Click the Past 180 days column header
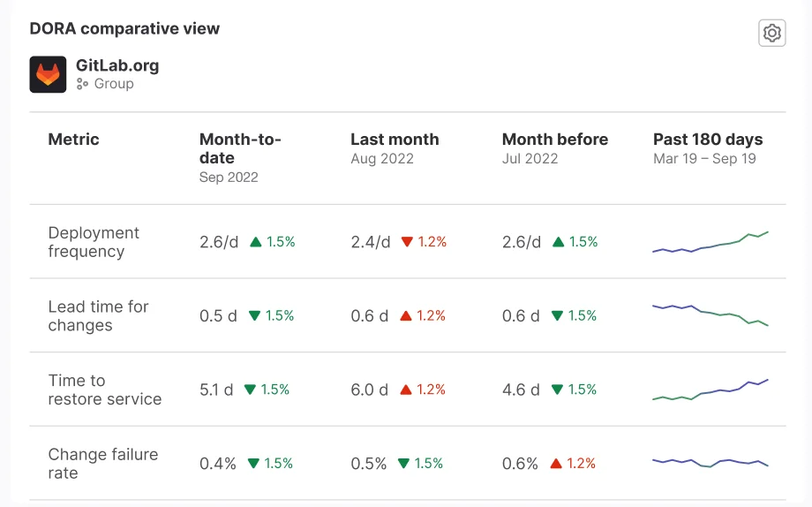This screenshot has width=812, height=507. (x=708, y=140)
